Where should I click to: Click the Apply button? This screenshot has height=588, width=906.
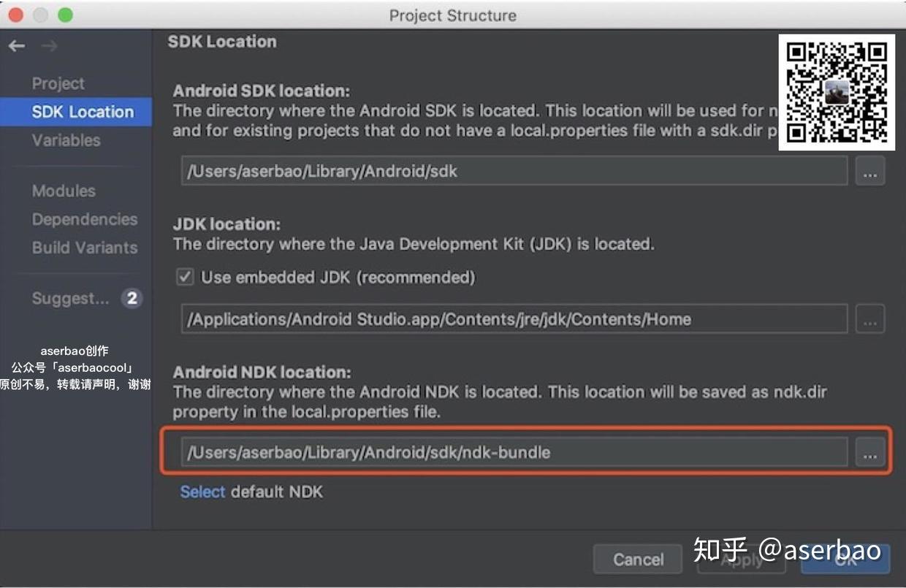pyautogui.click(x=742, y=560)
